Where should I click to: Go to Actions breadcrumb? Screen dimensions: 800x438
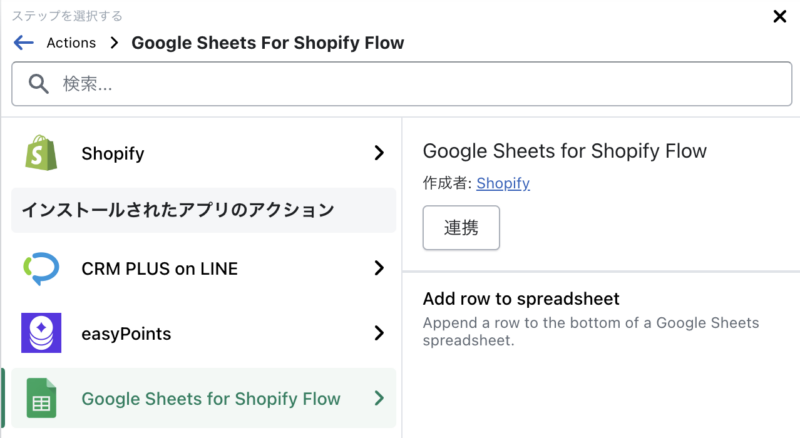tap(71, 43)
